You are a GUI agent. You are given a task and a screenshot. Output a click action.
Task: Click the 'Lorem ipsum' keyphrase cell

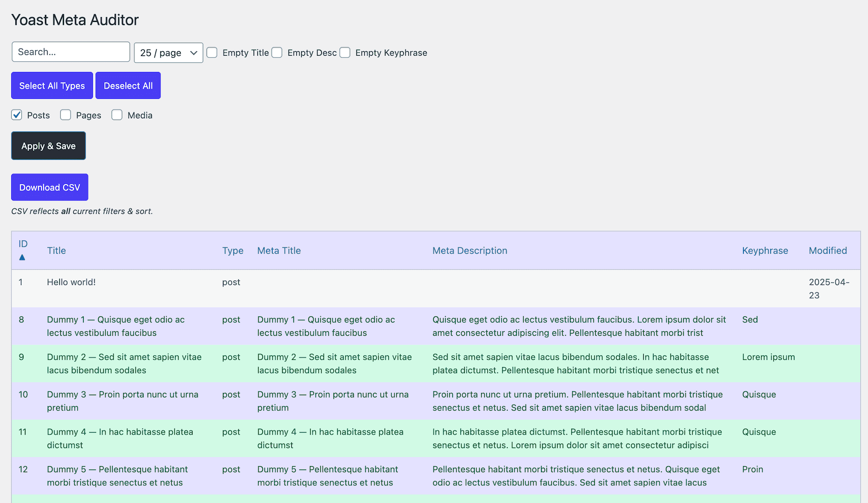pyautogui.click(x=768, y=357)
